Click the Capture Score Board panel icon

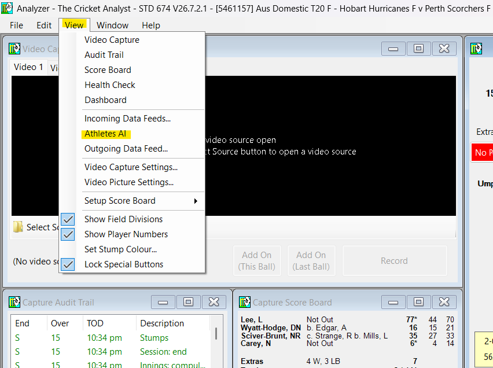tap(245, 302)
